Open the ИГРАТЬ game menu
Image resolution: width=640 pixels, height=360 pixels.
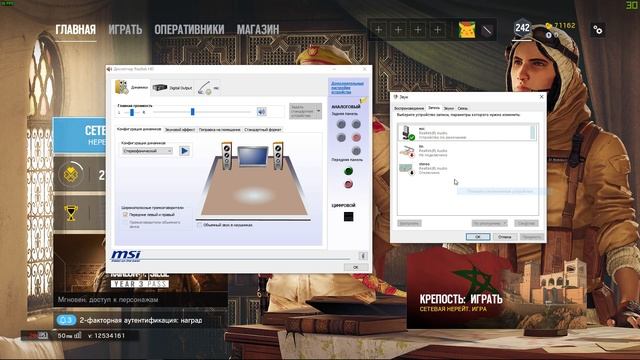[x=125, y=29]
